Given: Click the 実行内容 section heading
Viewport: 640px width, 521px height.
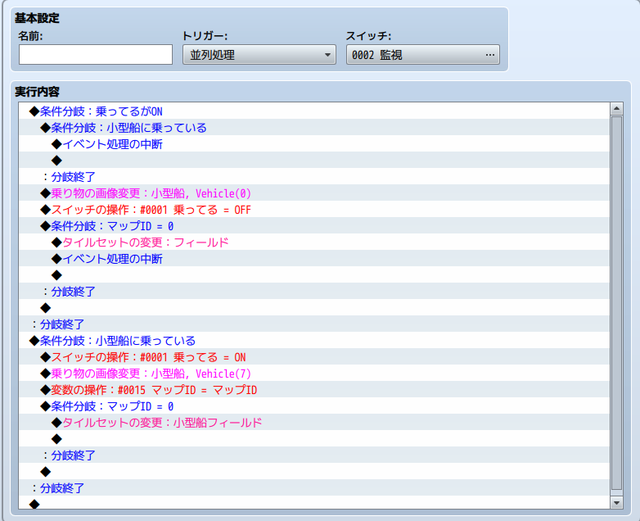Looking at the screenshot, I should click(37, 91).
